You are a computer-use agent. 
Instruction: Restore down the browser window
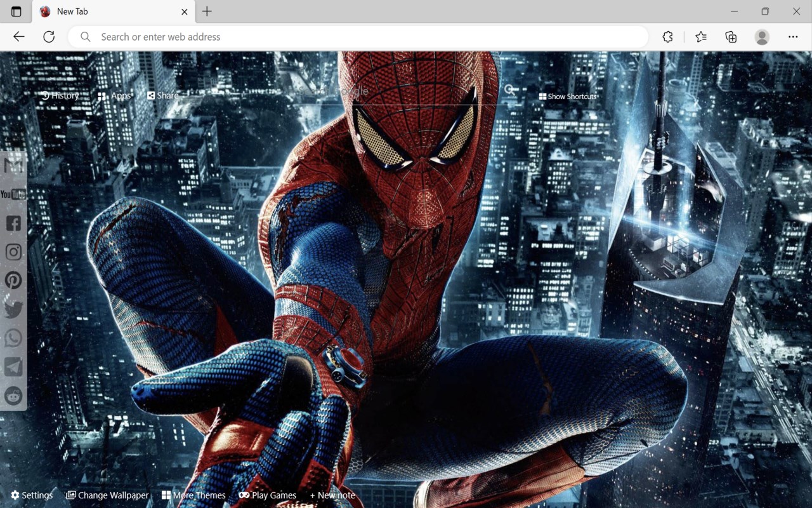click(x=765, y=11)
